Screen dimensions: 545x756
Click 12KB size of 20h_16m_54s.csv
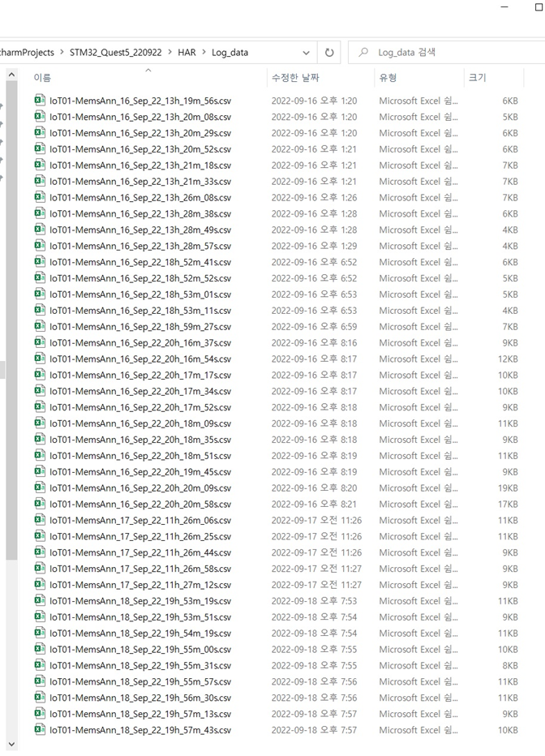(x=508, y=359)
